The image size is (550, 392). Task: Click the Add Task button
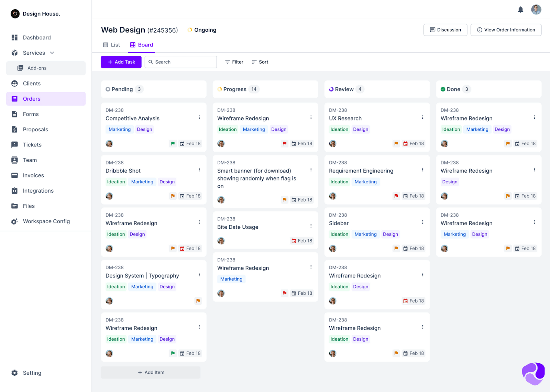point(121,62)
